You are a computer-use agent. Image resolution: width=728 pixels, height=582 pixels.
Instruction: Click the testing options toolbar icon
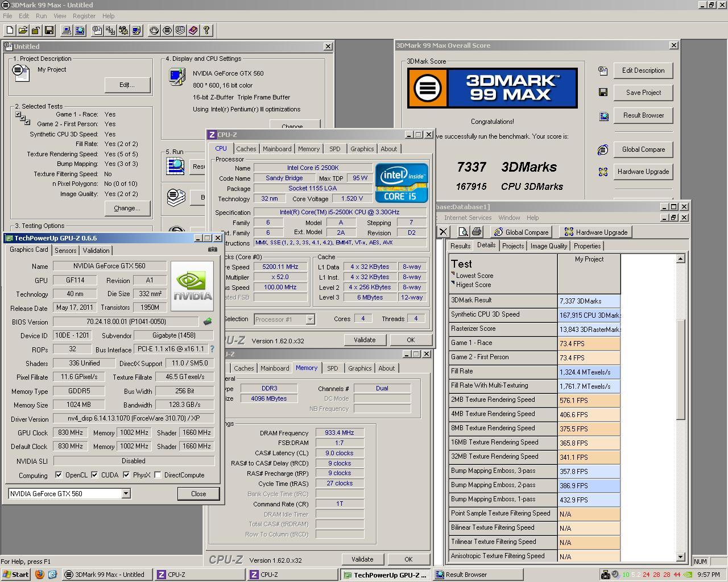(123, 30)
